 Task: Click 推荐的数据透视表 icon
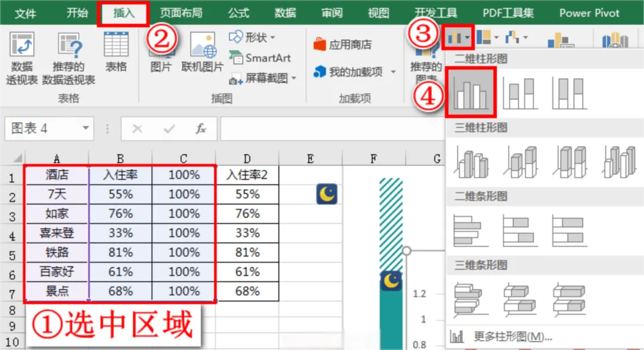[x=69, y=57]
